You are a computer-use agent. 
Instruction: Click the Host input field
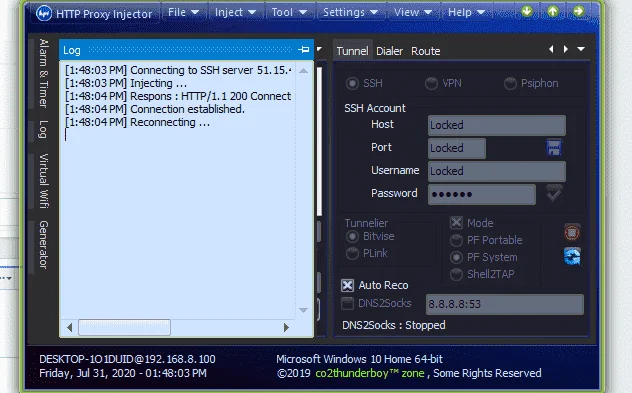pos(497,125)
